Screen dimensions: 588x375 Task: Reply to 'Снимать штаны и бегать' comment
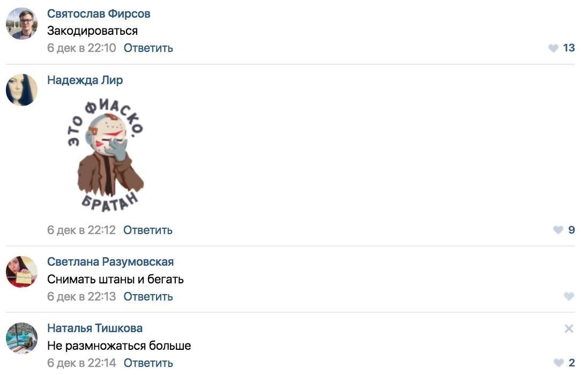[x=148, y=296]
